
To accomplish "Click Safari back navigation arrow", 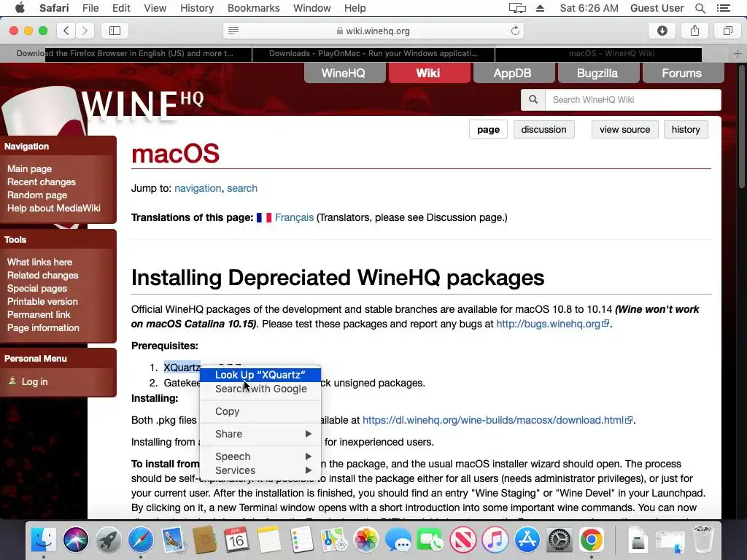I will (66, 31).
